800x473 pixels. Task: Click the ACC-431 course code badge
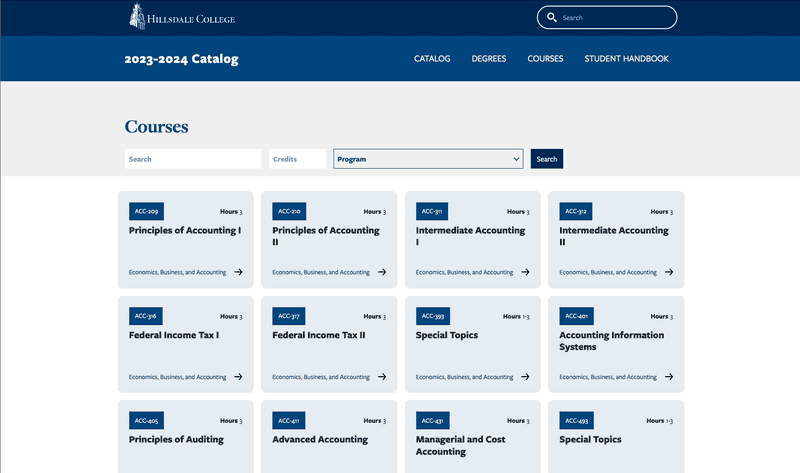coord(433,420)
